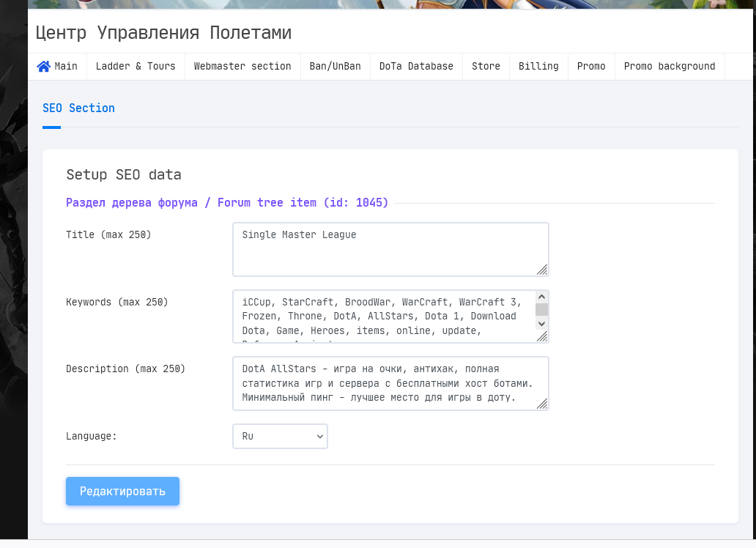
Task: Click the home icon beside Main
Action: [43, 67]
